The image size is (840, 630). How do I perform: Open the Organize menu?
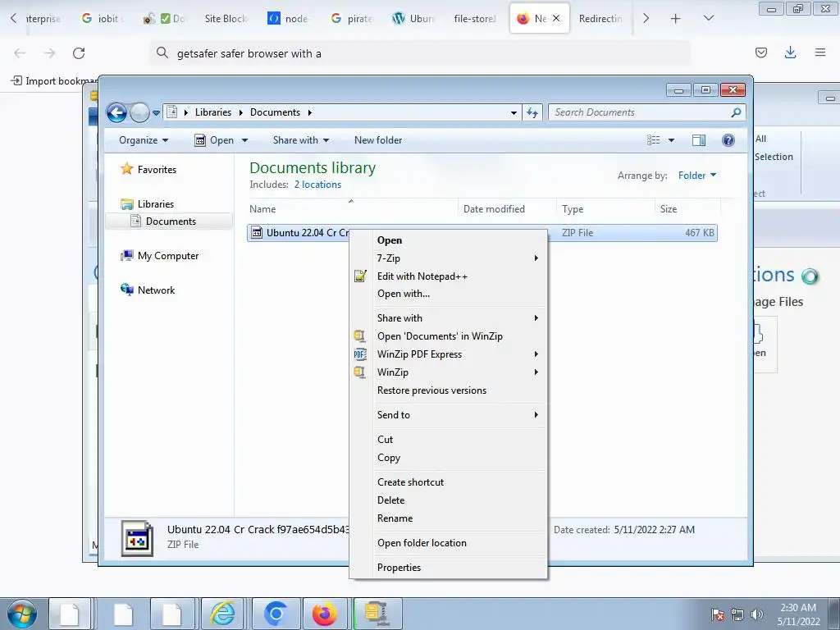pyautogui.click(x=144, y=140)
